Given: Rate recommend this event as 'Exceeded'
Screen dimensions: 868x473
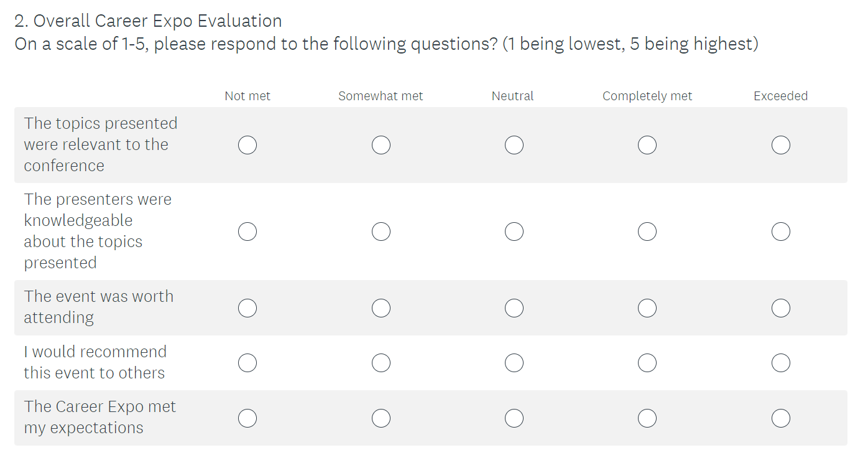Looking at the screenshot, I should coord(780,363).
